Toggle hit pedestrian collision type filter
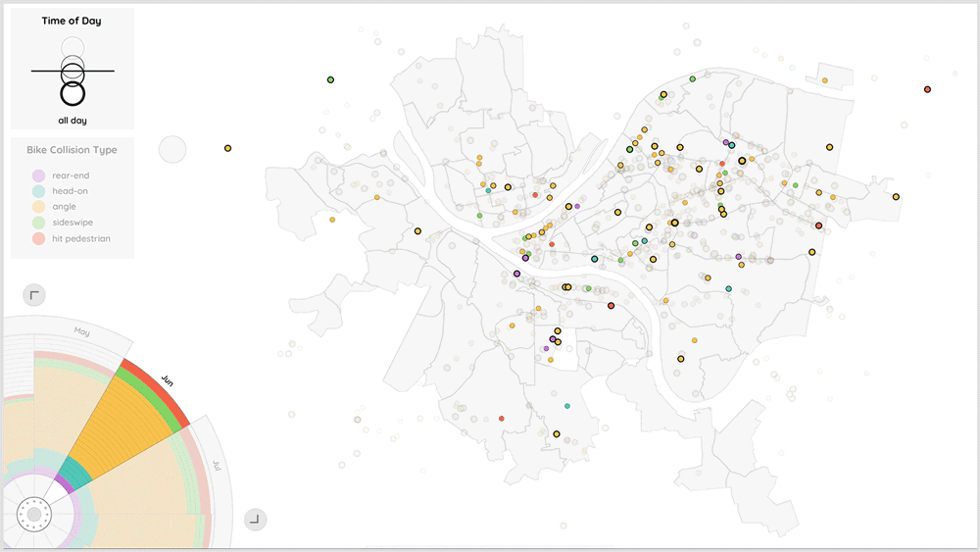980x552 pixels. (39, 239)
